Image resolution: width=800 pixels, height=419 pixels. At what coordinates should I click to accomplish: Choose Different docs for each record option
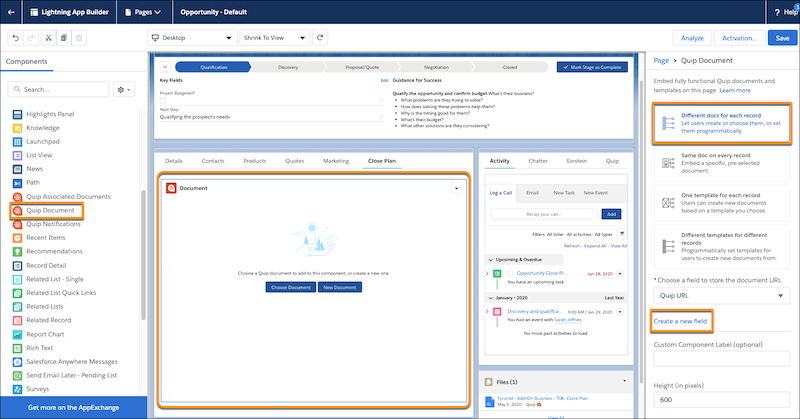(x=721, y=123)
